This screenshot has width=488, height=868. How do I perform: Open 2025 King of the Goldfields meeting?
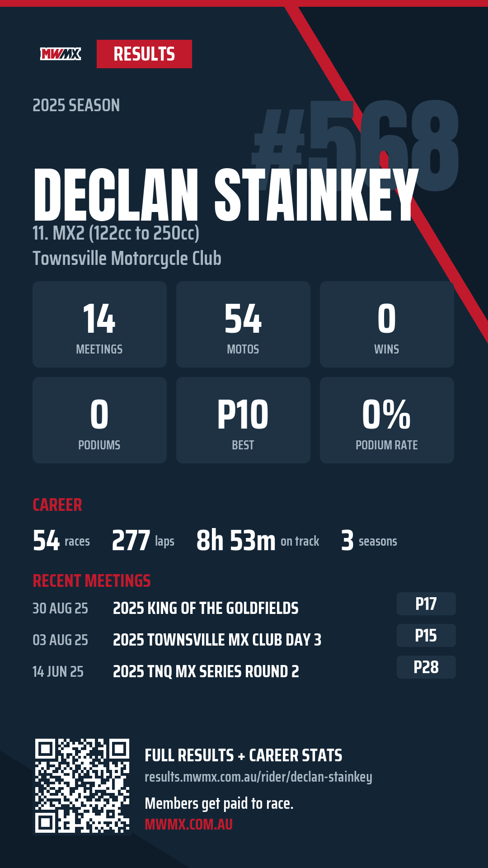click(x=206, y=609)
